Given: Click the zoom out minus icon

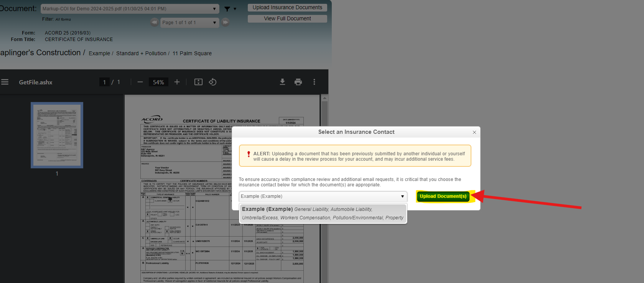Looking at the screenshot, I should [140, 82].
